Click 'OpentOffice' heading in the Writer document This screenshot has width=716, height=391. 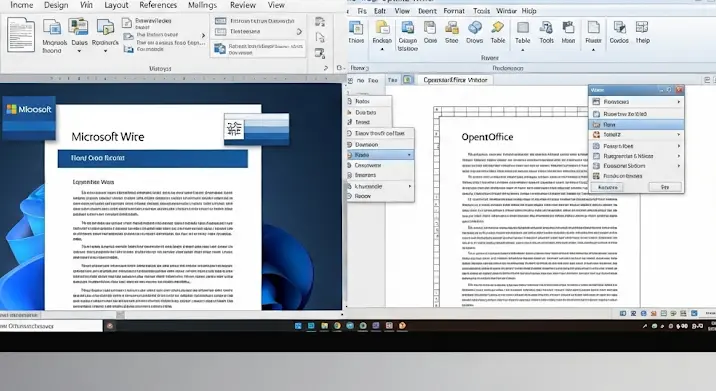pyautogui.click(x=487, y=137)
